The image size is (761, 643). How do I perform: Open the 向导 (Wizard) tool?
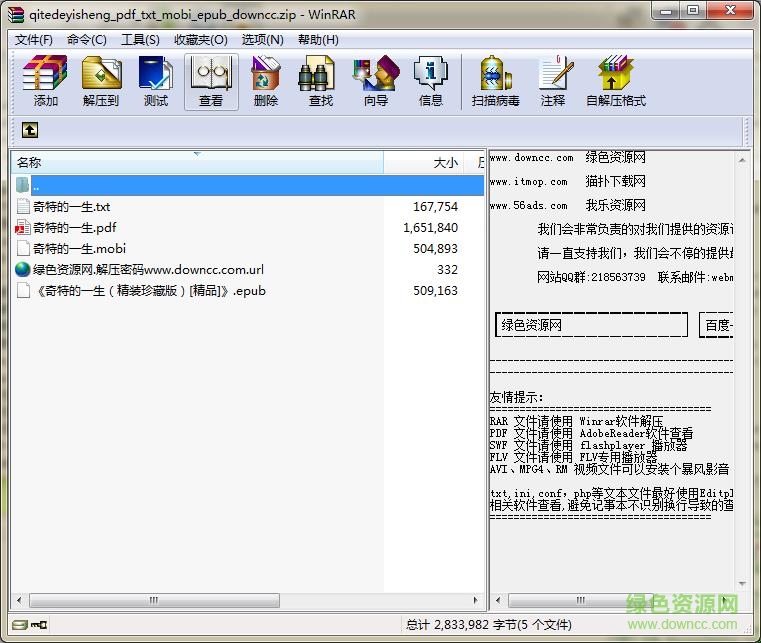[376, 81]
